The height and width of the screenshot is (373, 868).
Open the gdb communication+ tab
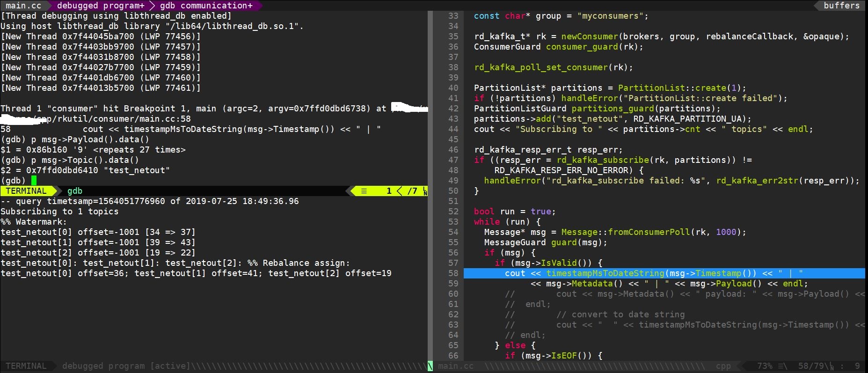pos(206,6)
